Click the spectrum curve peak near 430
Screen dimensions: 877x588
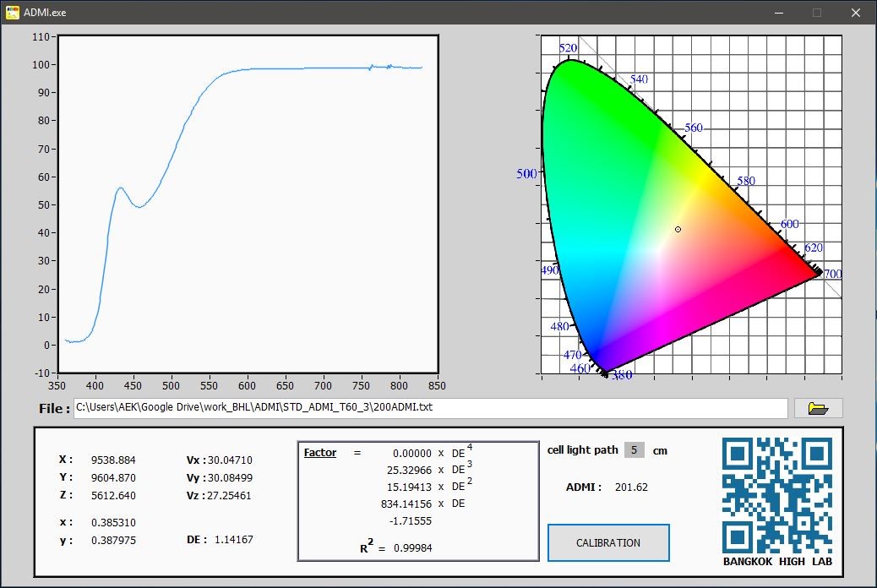click(x=121, y=188)
